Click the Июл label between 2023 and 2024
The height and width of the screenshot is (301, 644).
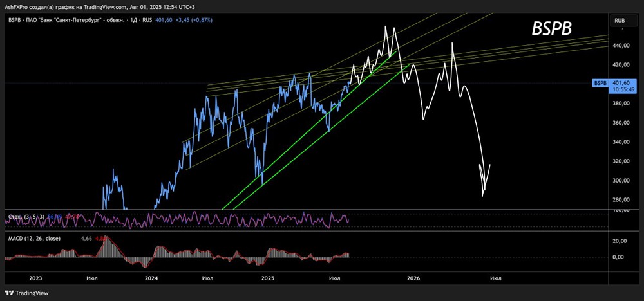click(x=92, y=278)
